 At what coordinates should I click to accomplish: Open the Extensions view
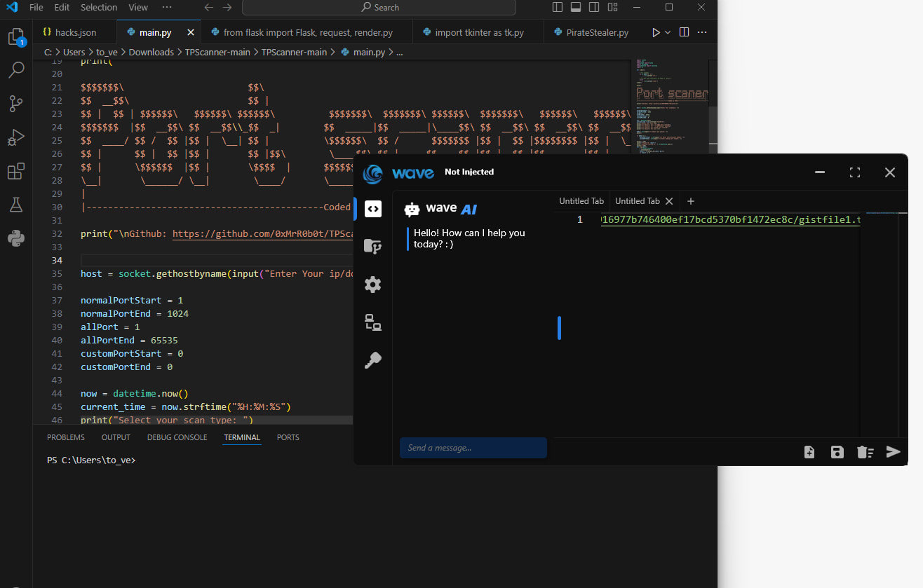pyautogui.click(x=15, y=171)
